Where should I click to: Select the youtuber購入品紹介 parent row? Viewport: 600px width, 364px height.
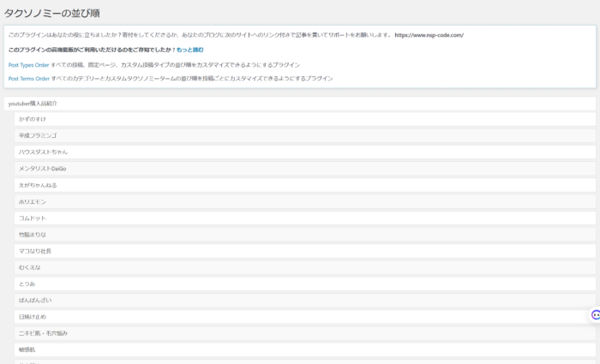(300, 104)
